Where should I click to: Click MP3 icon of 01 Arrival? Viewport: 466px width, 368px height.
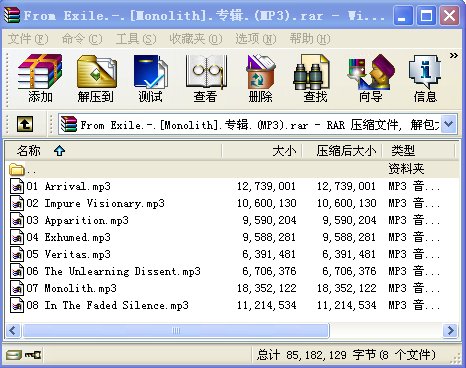coord(17,186)
